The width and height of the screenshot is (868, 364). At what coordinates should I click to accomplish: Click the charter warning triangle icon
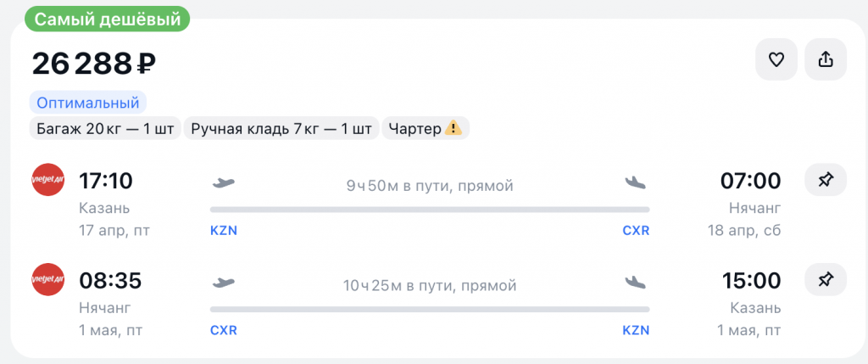pos(454,129)
